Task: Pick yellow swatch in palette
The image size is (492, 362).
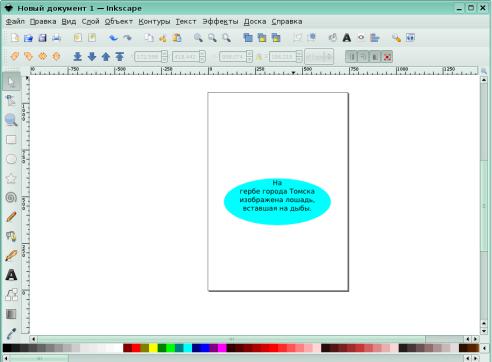Action: pos(153,348)
